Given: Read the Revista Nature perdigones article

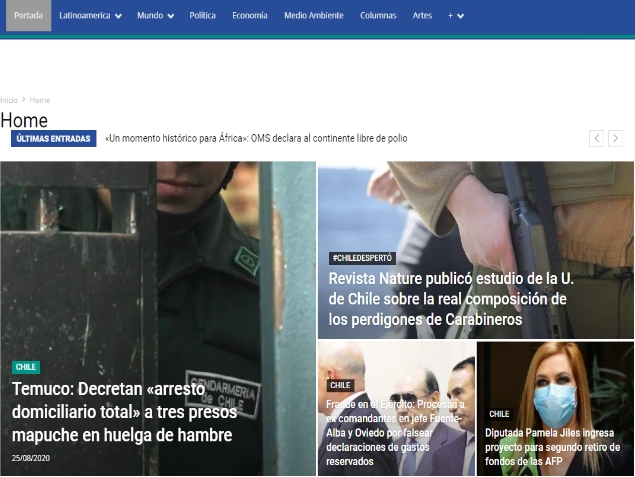Looking at the screenshot, I should pos(448,298).
